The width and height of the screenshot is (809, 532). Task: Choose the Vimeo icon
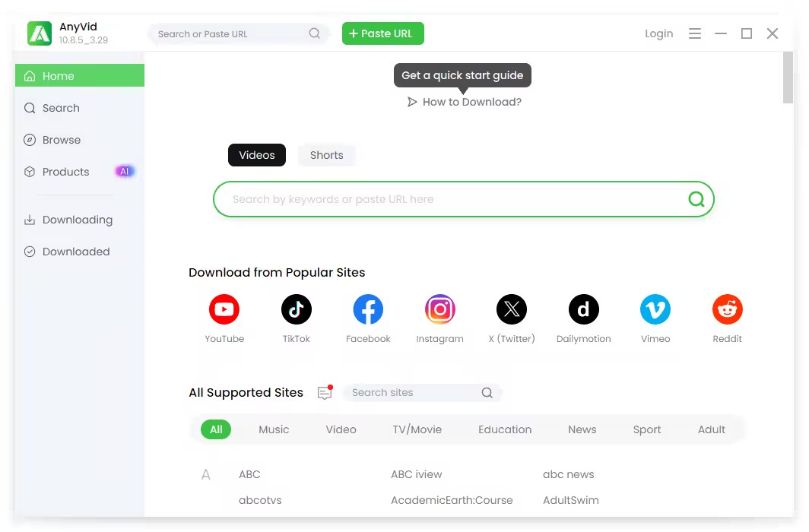655,309
